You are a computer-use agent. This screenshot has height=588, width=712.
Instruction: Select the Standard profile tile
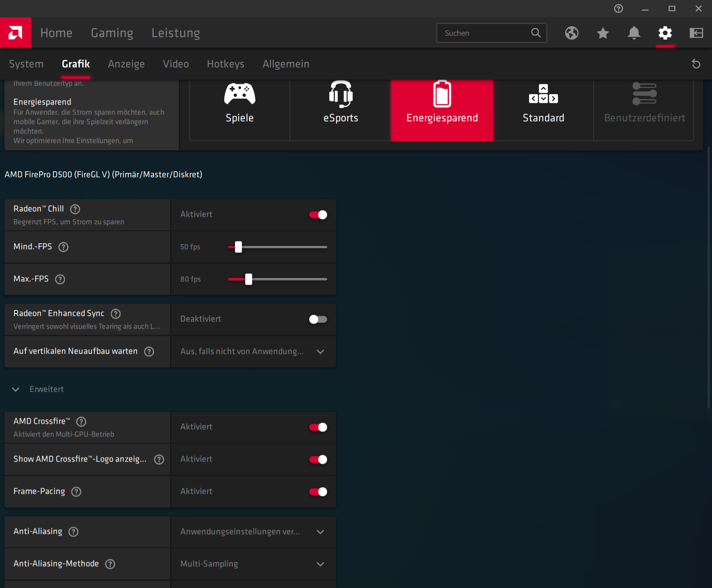543,110
